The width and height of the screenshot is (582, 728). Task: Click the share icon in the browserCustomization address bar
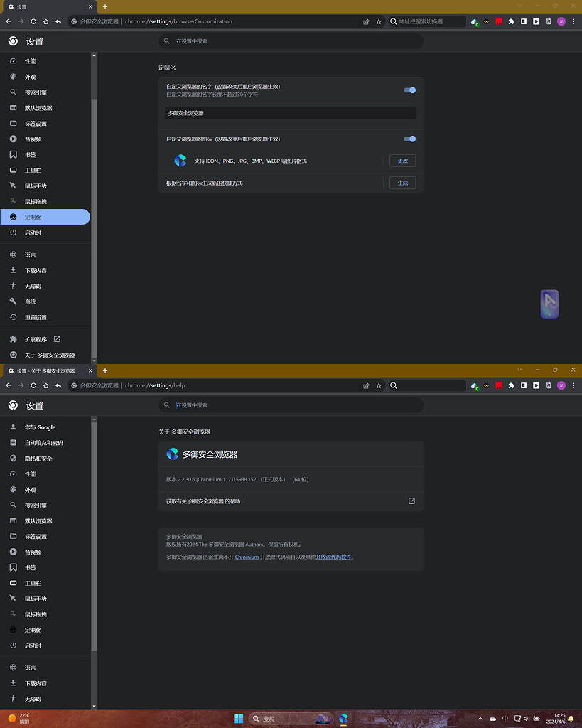[366, 21]
